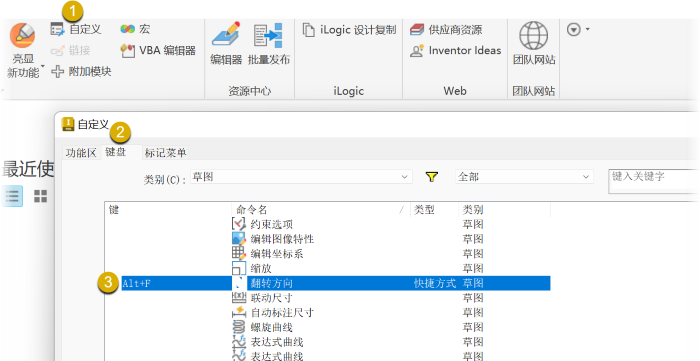Switch to grid view icon in background window
This screenshot has width=700, height=361.
coord(41,195)
